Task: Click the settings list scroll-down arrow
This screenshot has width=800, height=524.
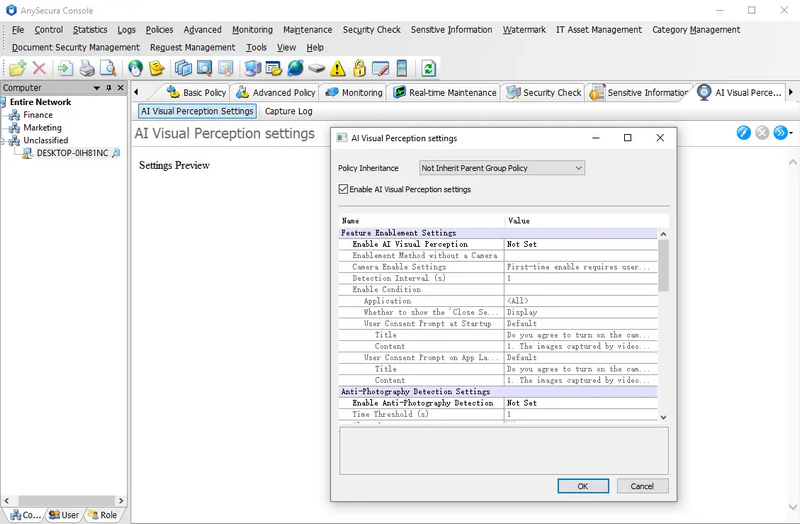Action: (663, 417)
